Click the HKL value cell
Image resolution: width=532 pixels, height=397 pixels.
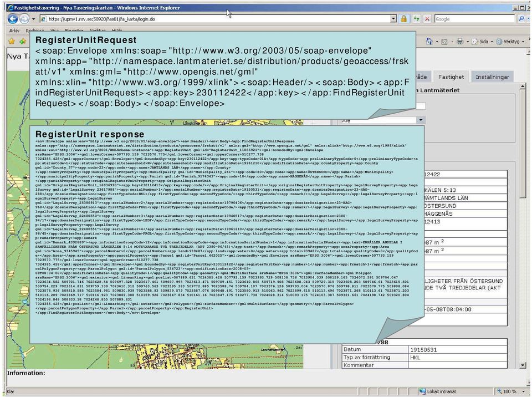click(x=458, y=357)
